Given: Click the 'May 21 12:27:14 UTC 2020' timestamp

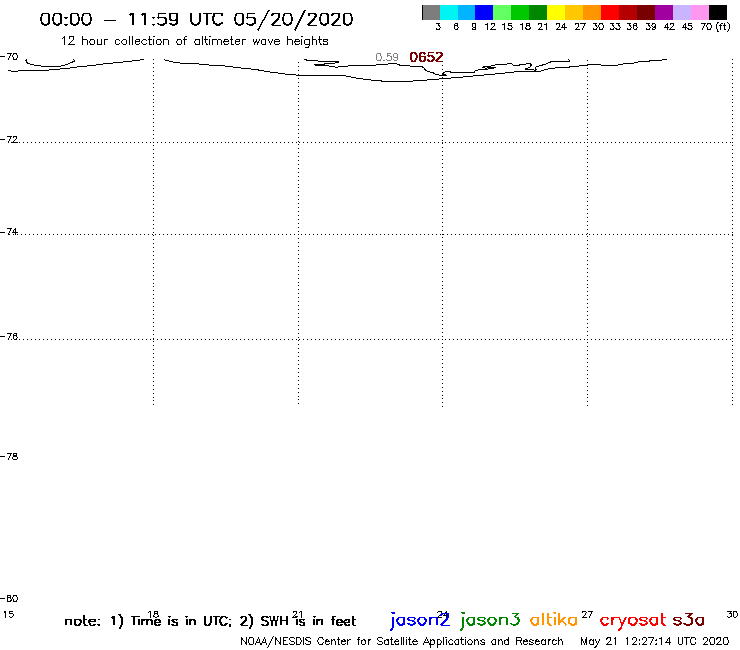Looking at the screenshot, I should tap(655, 642).
